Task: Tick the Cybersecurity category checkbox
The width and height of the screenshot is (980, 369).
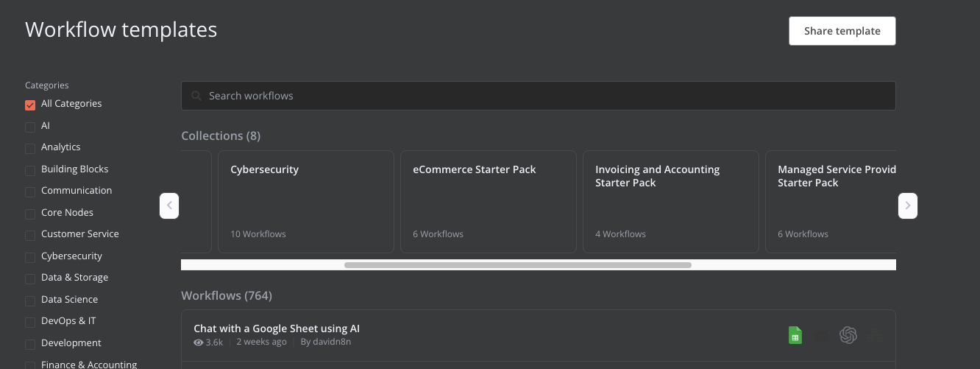Action: [30, 257]
